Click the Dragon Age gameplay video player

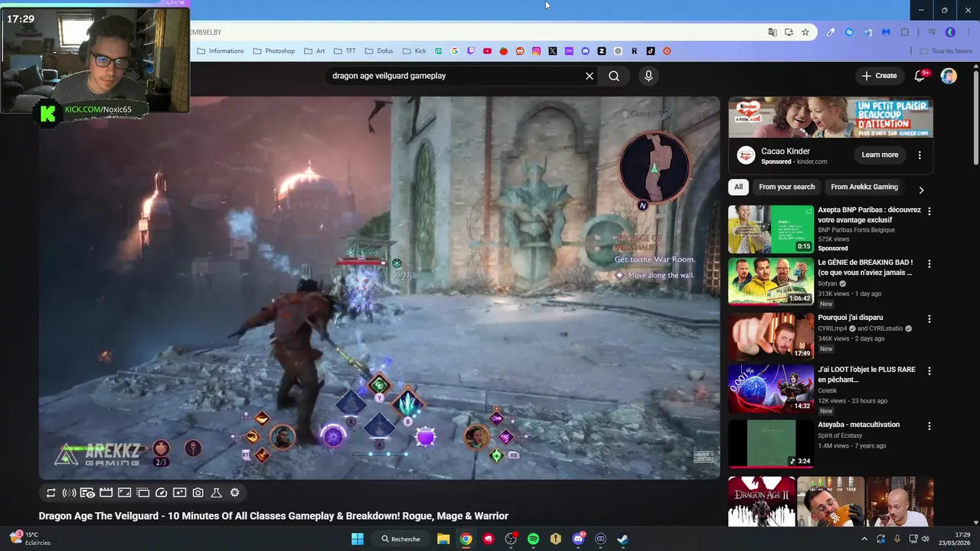coord(380,288)
